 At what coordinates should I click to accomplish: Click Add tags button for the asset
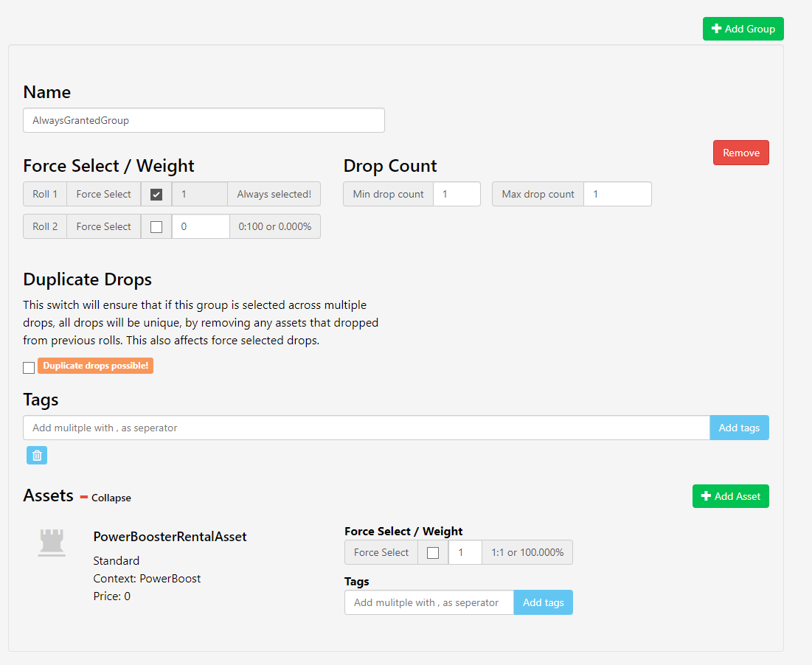pos(544,602)
